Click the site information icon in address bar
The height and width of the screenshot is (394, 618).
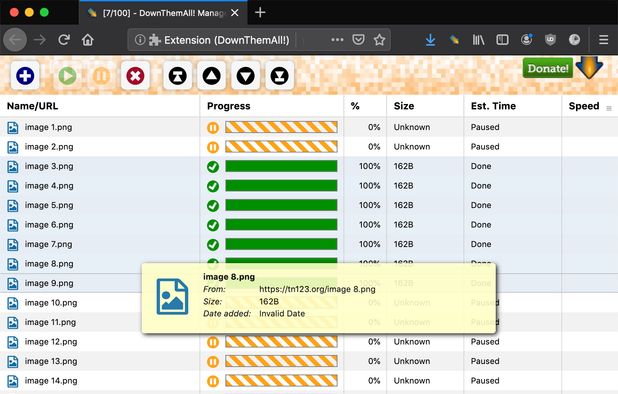140,40
